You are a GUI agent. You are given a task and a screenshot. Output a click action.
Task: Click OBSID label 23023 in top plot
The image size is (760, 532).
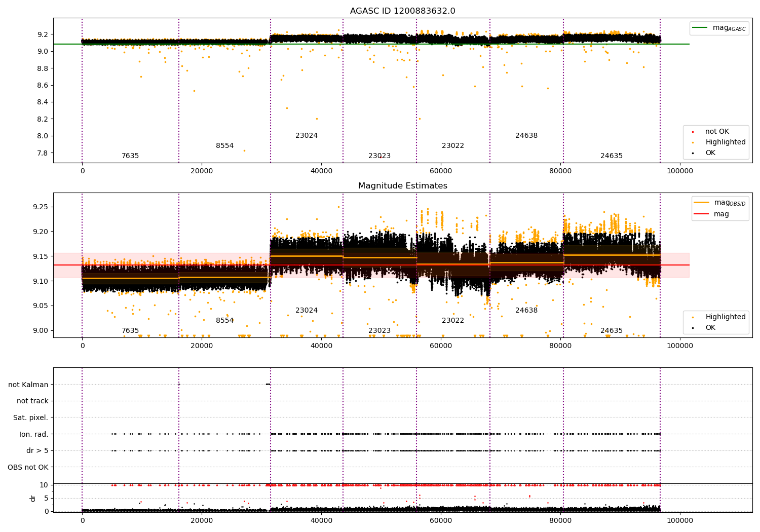tap(379, 156)
